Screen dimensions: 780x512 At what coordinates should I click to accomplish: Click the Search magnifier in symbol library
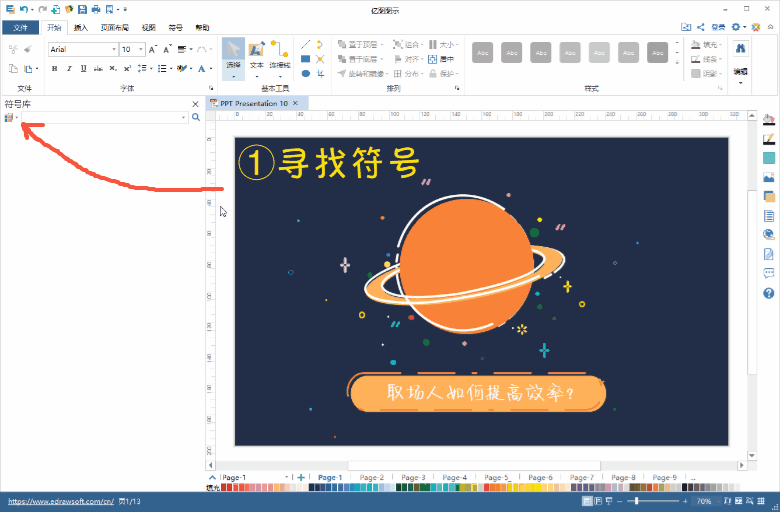click(x=196, y=117)
